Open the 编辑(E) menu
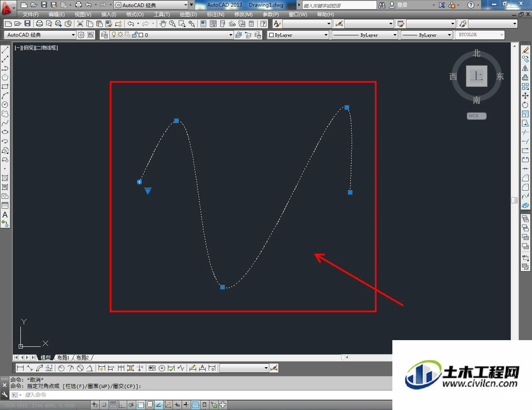Screen dimensions: 532x410 pyautogui.click(x=57, y=14)
